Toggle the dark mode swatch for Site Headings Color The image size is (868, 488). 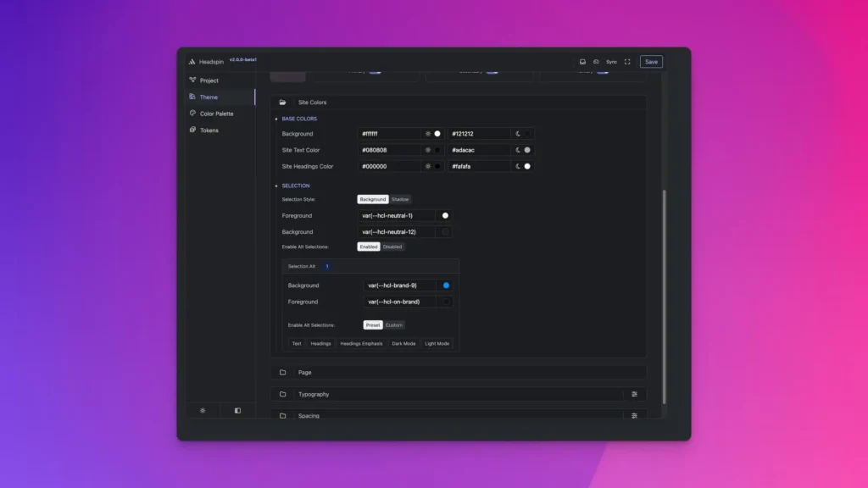(526, 166)
